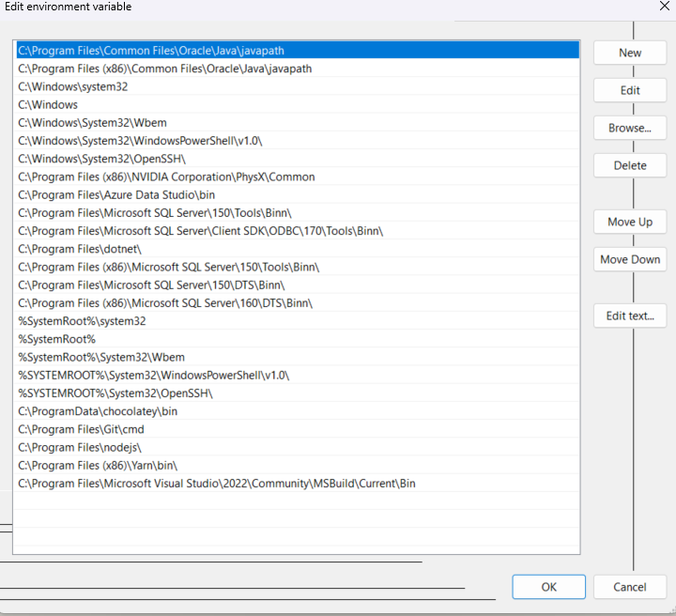Cancel the environment variable dialog
The image size is (676, 616).
(x=630, y=587)
